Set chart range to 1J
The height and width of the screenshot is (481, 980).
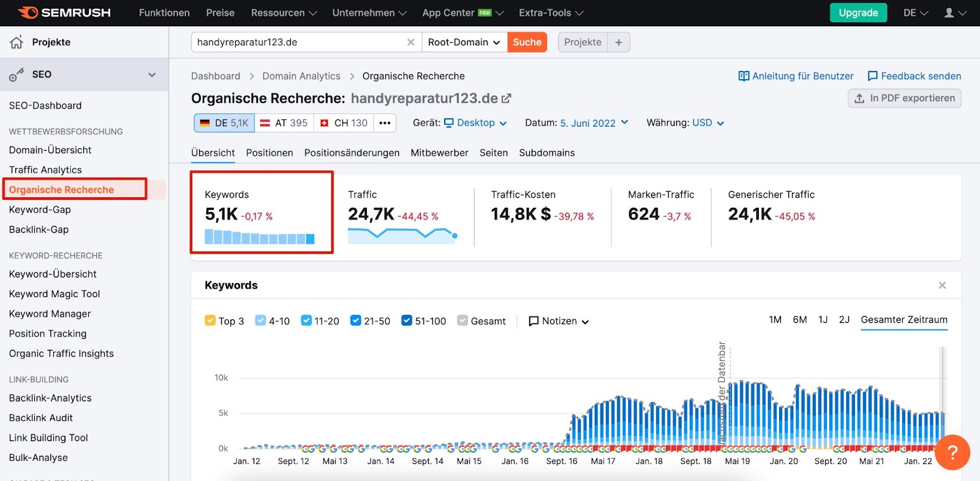tap(823, 320)
